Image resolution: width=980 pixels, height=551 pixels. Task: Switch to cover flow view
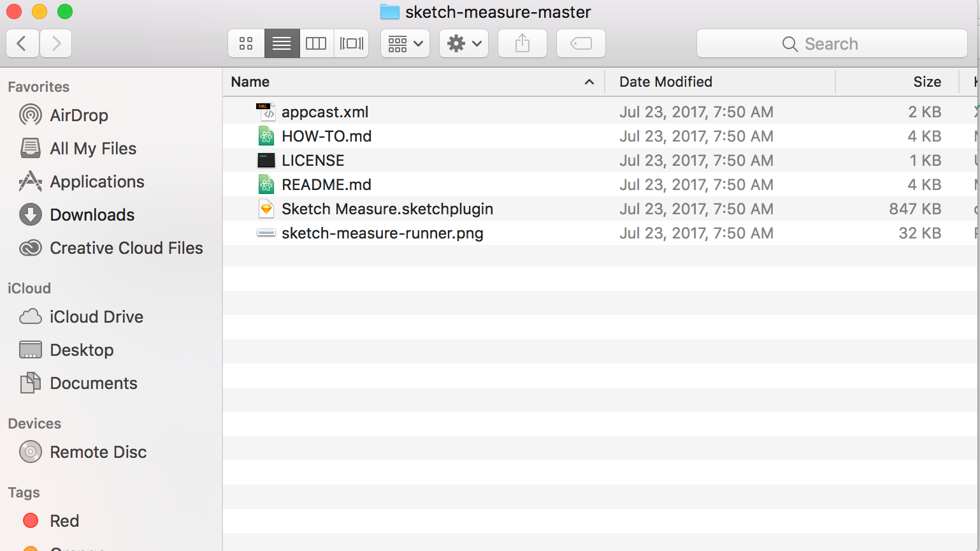point(352,43)
